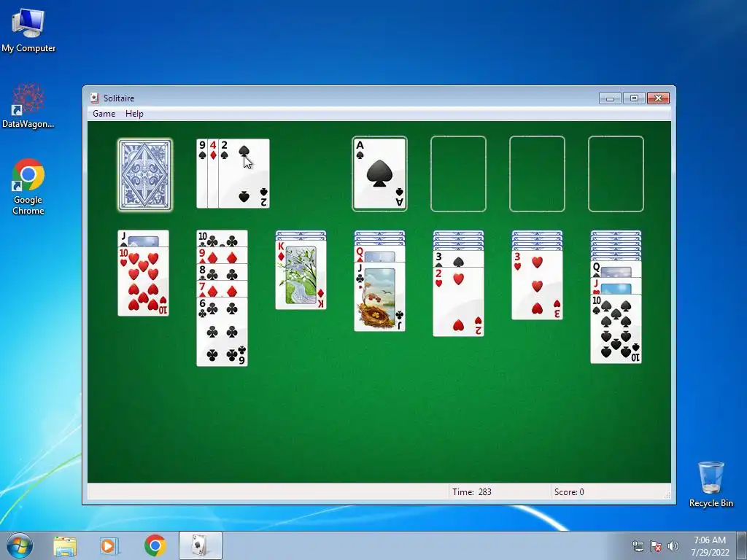Pick the 6 of clubs card

click(222, 332)
